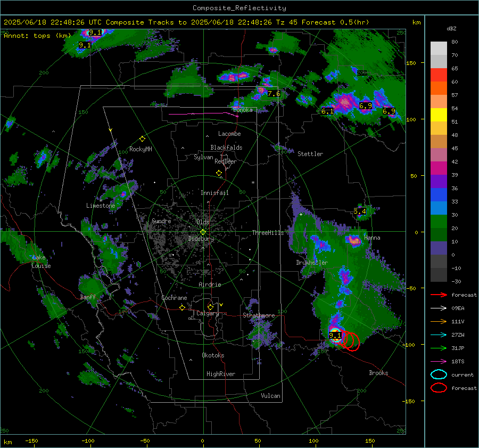Click the 54 dBZ yellow color swatch
This screenshot has height=448, width=479.
pyautogui.click(x=439, y=115)
